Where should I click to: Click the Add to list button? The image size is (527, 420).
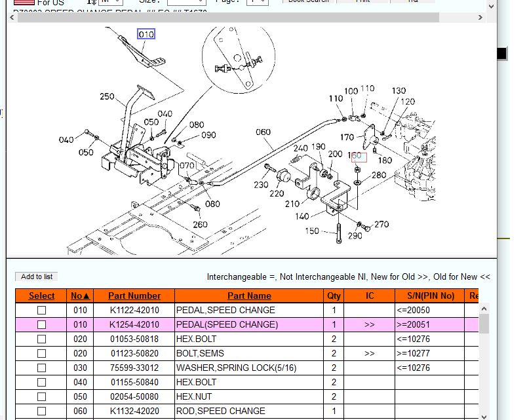(x=37, y=277)
